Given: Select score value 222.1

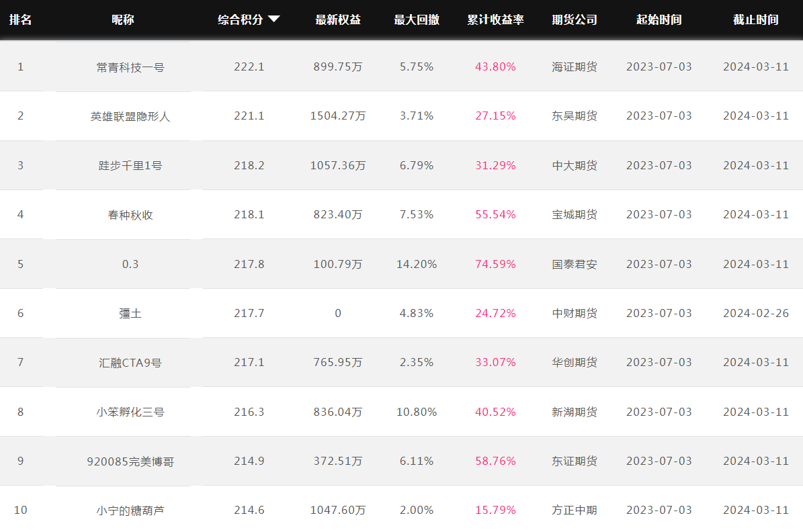Looking at the screenshot, I should (x=249, y=66).
